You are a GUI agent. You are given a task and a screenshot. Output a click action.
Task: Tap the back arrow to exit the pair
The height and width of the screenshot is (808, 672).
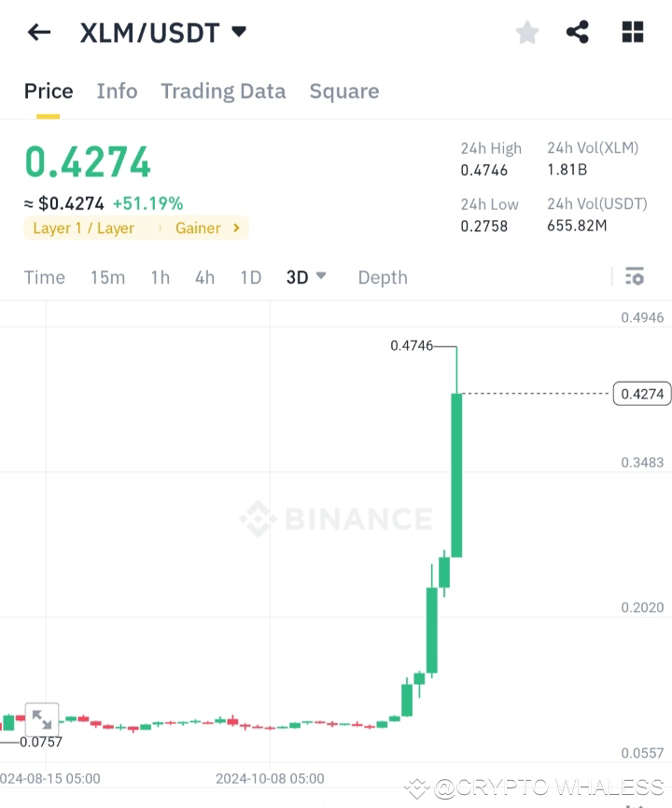tap(37, 32)
